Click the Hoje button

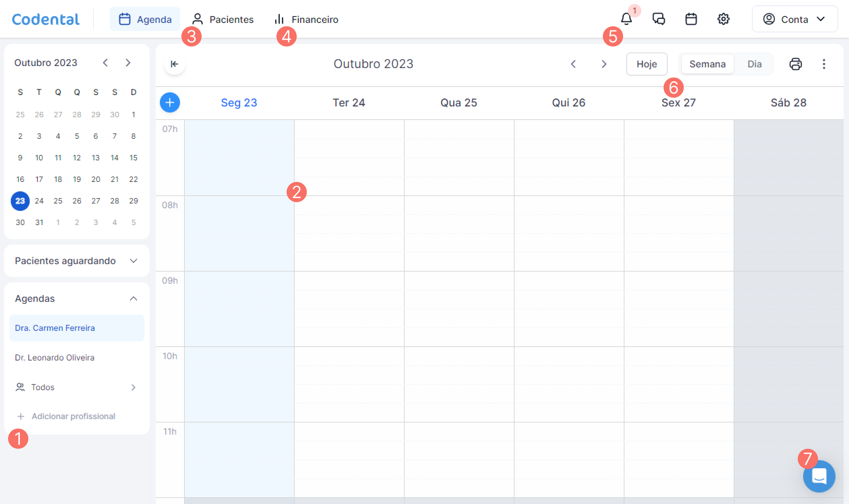click(x=646, y=64)
